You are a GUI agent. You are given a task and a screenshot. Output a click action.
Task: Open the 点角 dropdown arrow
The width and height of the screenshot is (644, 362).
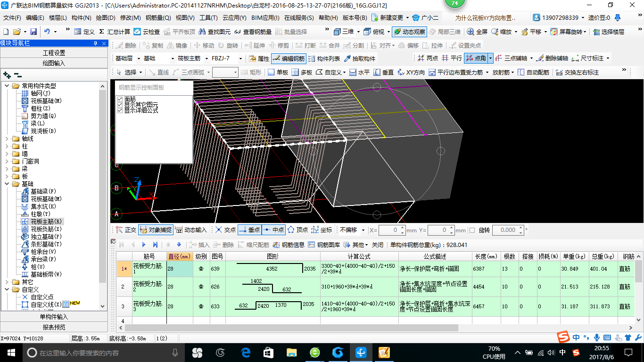point(490,58)
